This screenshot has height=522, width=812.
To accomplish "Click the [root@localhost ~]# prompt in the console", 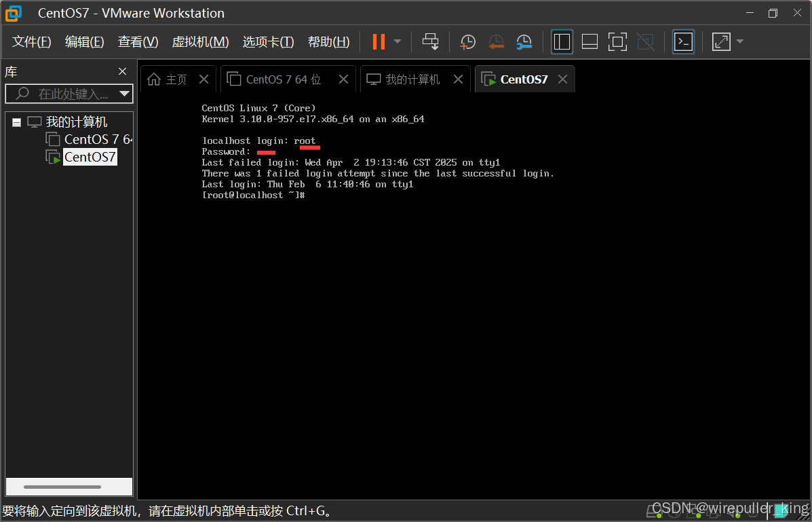I will pyautogui.click(x=253, y=195).
